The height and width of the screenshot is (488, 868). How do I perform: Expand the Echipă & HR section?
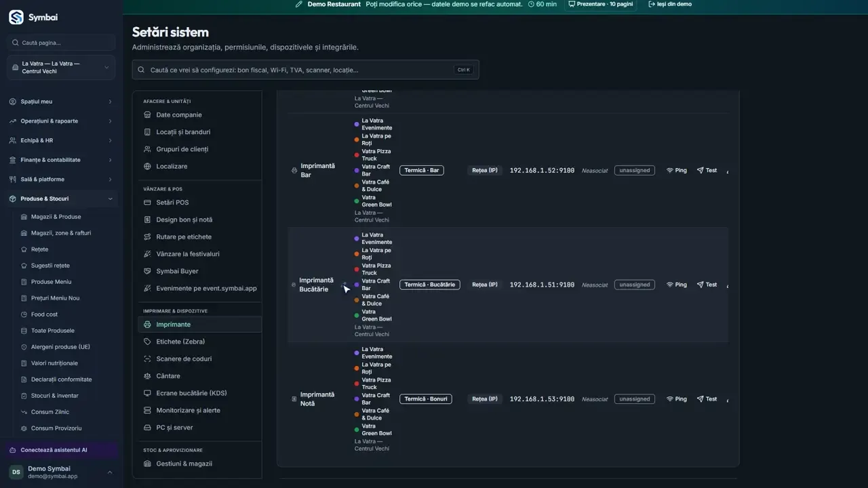point(61,140)
